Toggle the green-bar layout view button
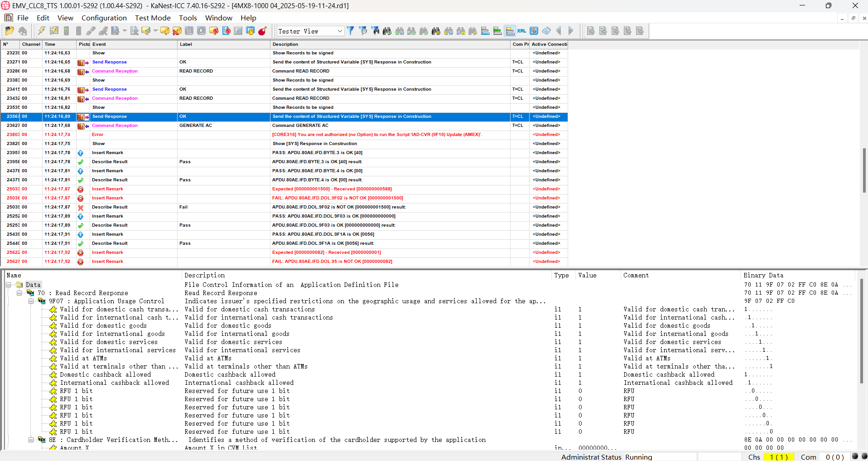868x461 pixels. pos(497,31)
